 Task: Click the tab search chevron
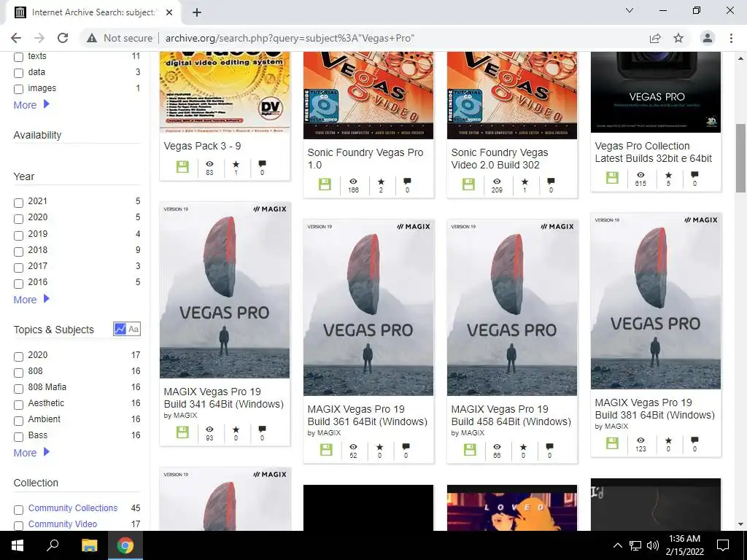click(x=630, y=10)
